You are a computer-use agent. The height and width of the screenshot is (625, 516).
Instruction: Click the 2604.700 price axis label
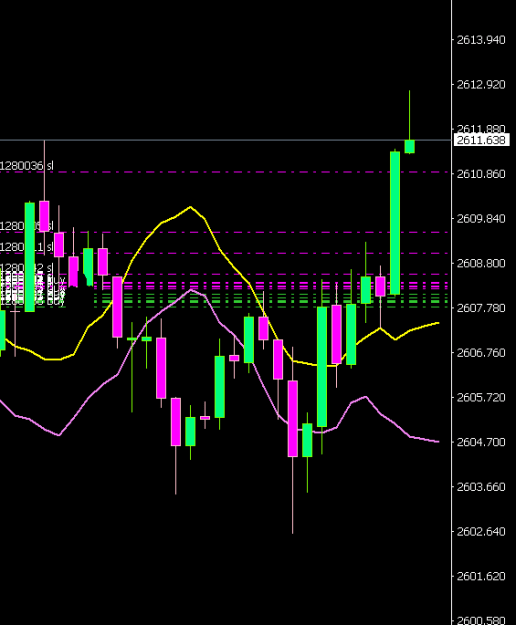(481, 442)
